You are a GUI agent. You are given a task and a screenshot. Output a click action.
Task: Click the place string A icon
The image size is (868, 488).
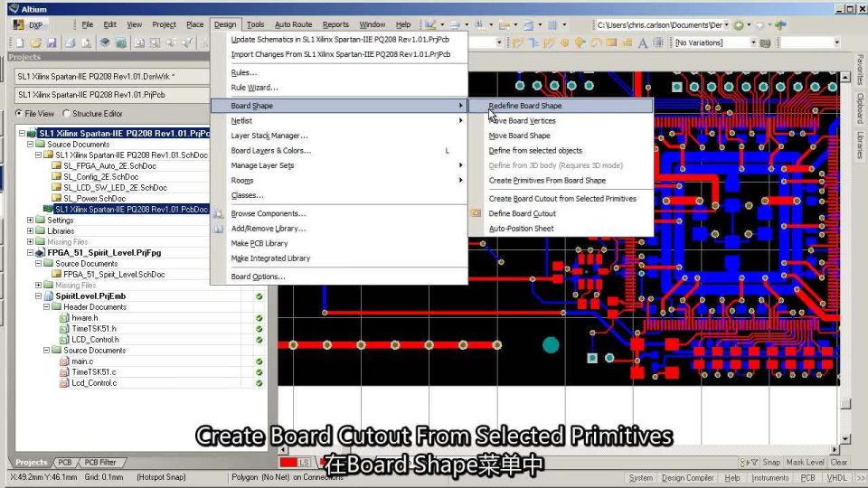point(642,42)
